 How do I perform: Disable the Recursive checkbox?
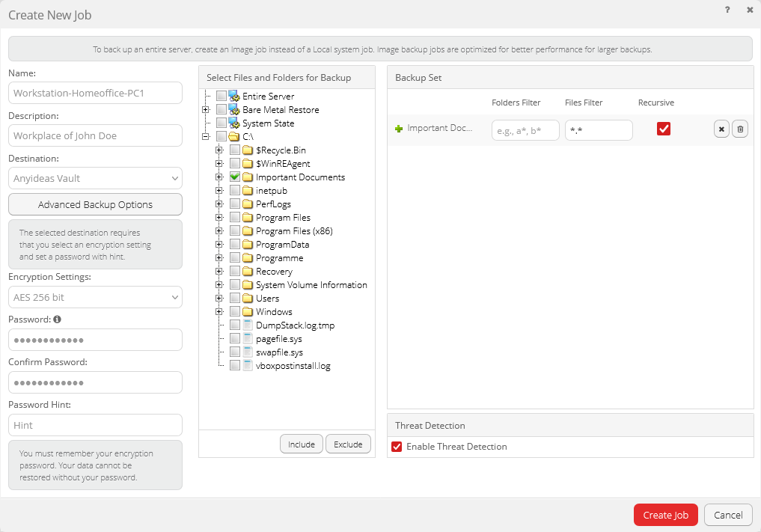(x=664, y=129)
